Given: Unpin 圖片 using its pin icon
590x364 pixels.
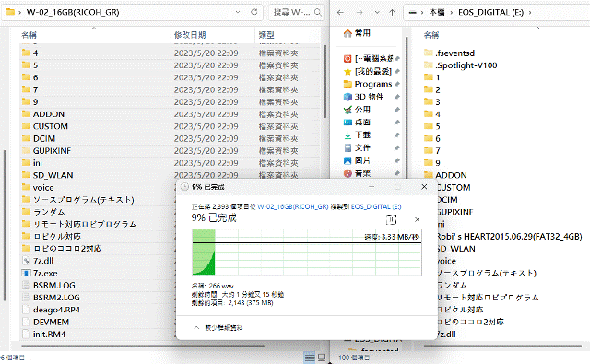Looking at the screenshot, I should [397, 160].
